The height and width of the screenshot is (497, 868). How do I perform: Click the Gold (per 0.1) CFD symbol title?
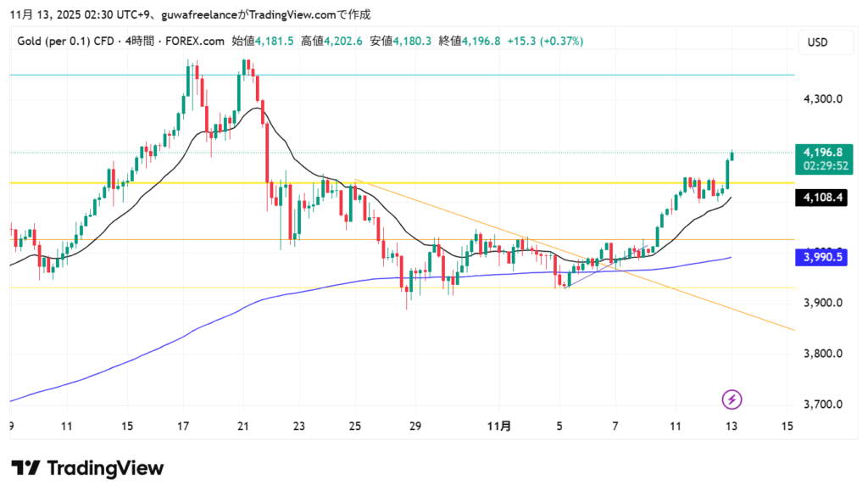(x=67, y=41)
